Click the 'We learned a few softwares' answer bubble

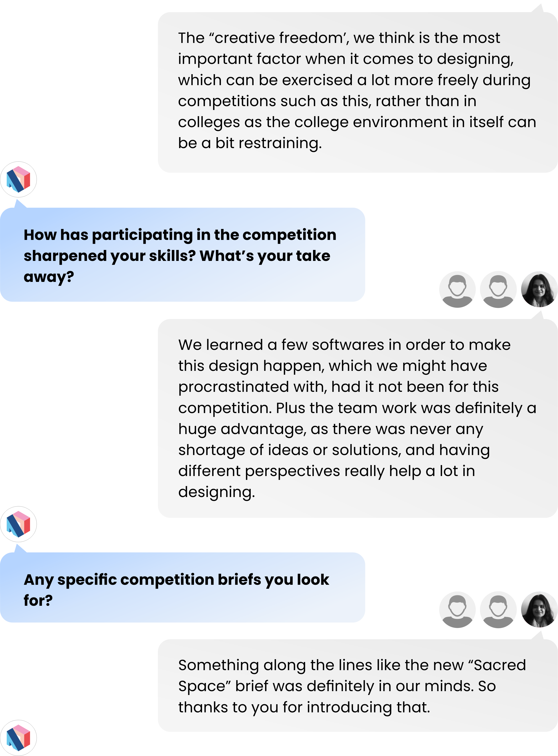pyautogui.click(x=358, y=418)
